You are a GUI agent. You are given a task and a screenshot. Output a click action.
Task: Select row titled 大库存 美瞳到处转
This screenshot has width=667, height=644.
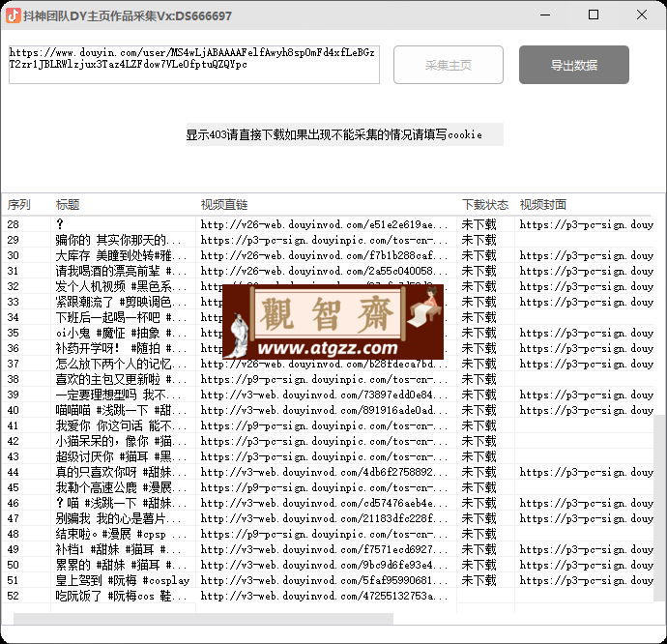(328, 255)
